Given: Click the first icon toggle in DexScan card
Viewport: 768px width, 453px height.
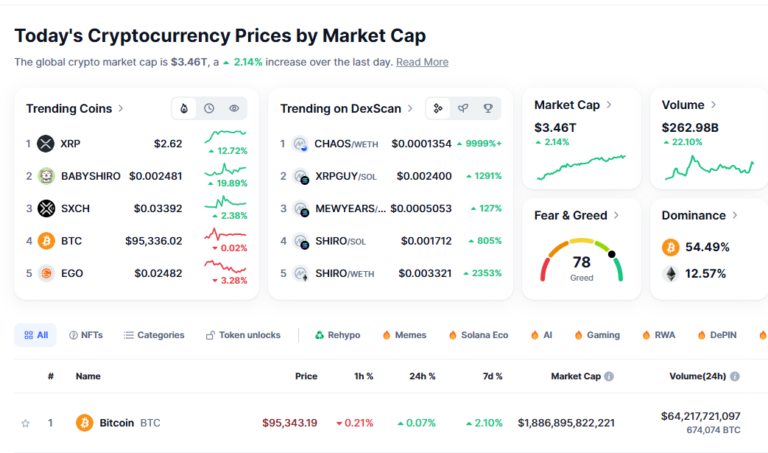Looking at the screenshot, I should (x=438, y=108).
